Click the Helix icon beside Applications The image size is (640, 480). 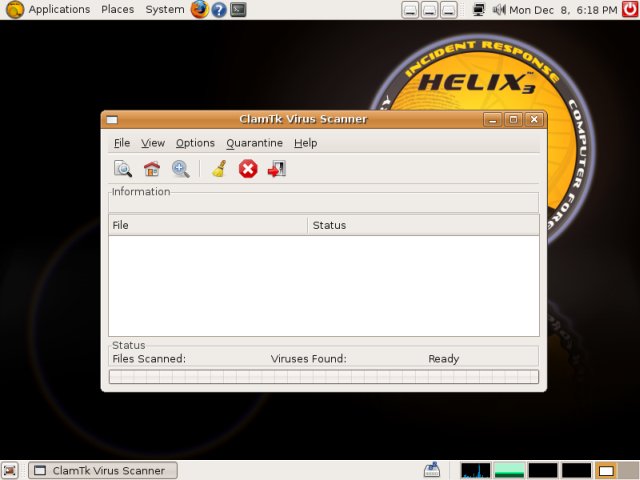point(15,10)
